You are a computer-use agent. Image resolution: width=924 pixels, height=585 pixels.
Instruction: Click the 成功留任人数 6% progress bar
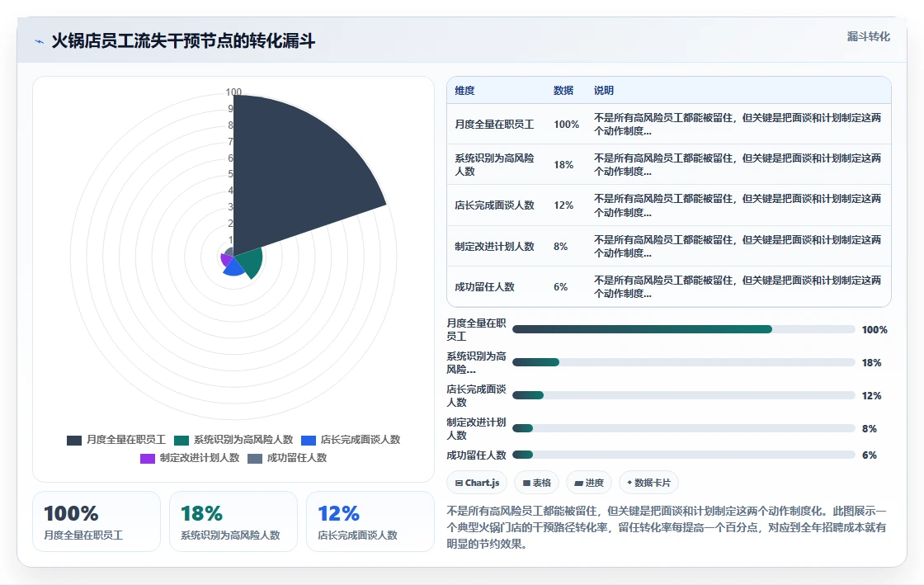(684, 455)
